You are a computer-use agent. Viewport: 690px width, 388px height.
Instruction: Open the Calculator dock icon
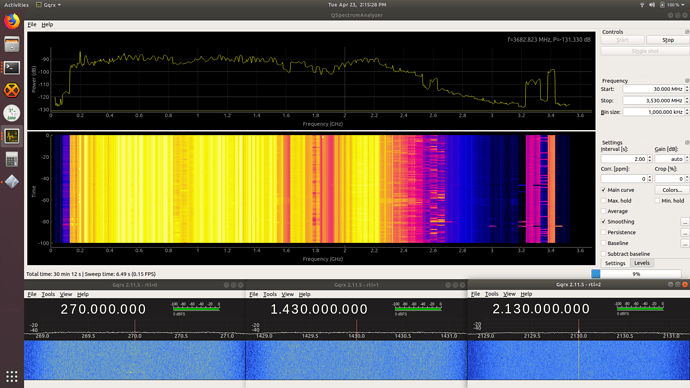point(12,159)
